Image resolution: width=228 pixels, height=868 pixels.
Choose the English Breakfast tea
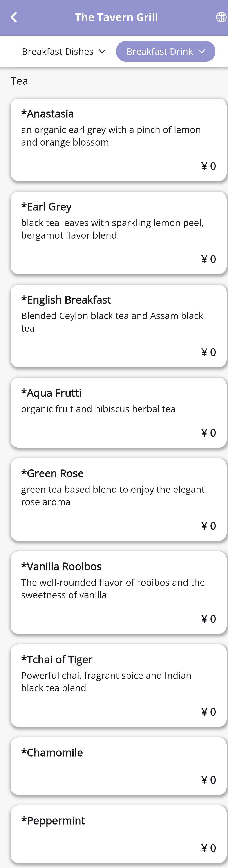coord(118,325)
